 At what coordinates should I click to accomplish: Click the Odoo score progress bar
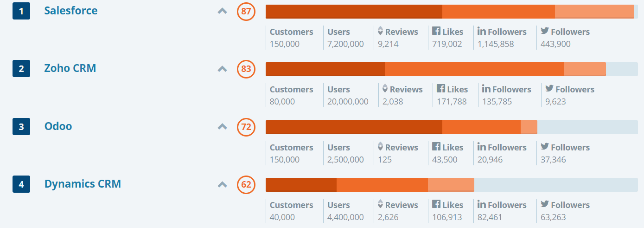452,127
